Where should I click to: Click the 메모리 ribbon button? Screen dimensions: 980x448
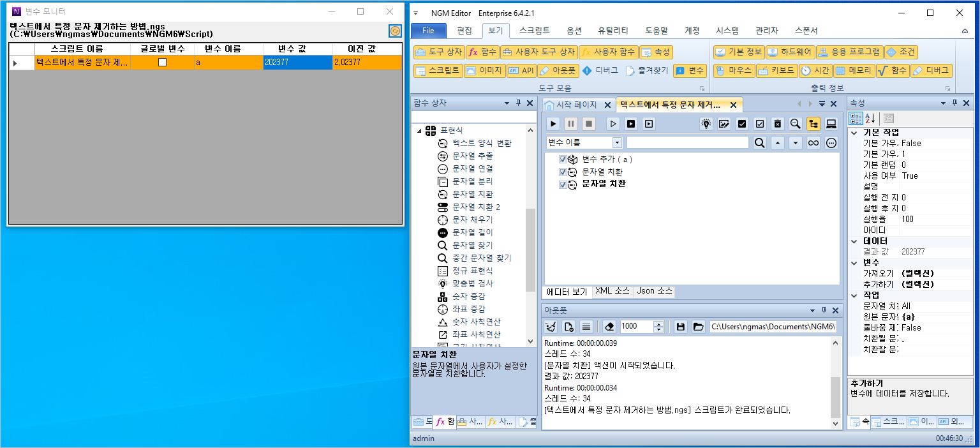pyautogui.click(x=853, y=71)
